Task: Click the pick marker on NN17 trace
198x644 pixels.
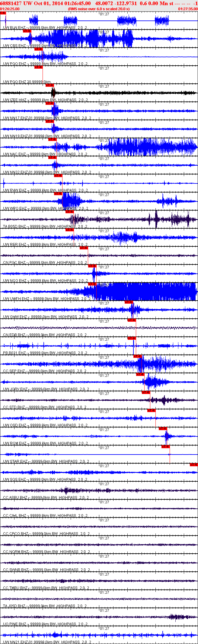Action: coord(49,103)
